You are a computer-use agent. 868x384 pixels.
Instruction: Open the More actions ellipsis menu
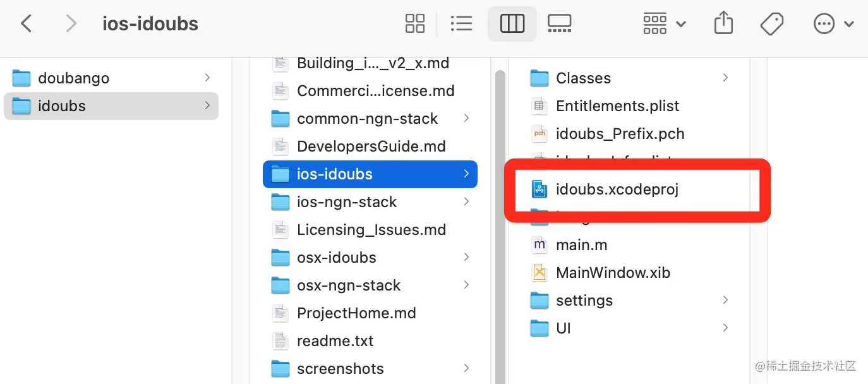coord(833,24)
